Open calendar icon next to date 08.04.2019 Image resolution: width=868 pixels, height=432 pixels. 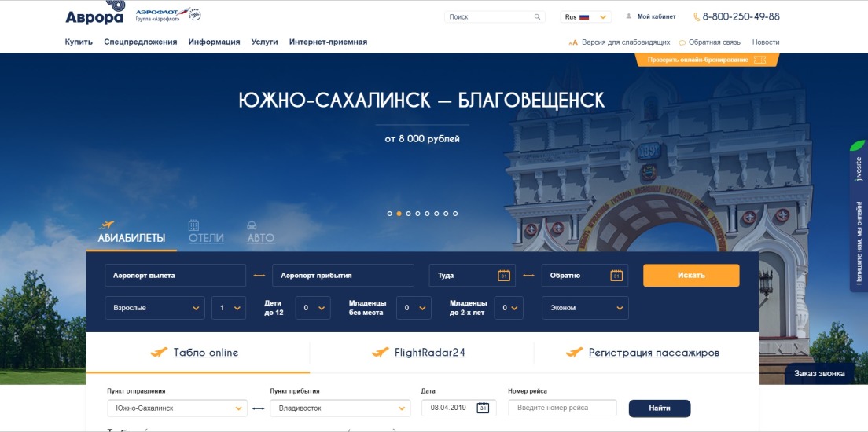(x=483, y=408)
